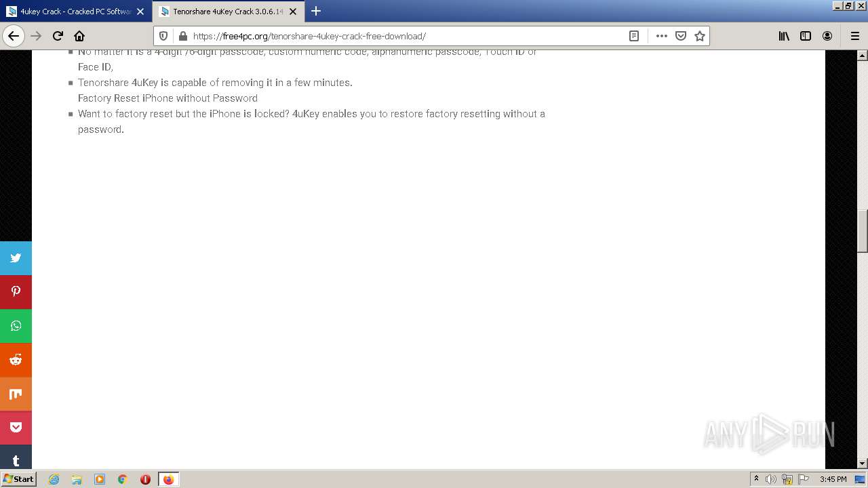The width and height of the screenshot is (868, 488).
Task: Share page on Twitter
Action: [16, 258]
